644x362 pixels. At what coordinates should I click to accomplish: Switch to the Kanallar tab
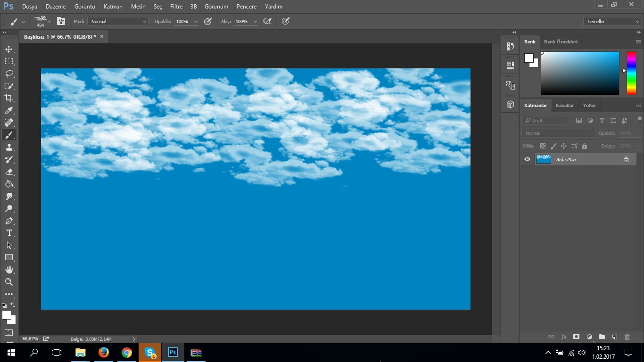(x=565, y=105)
